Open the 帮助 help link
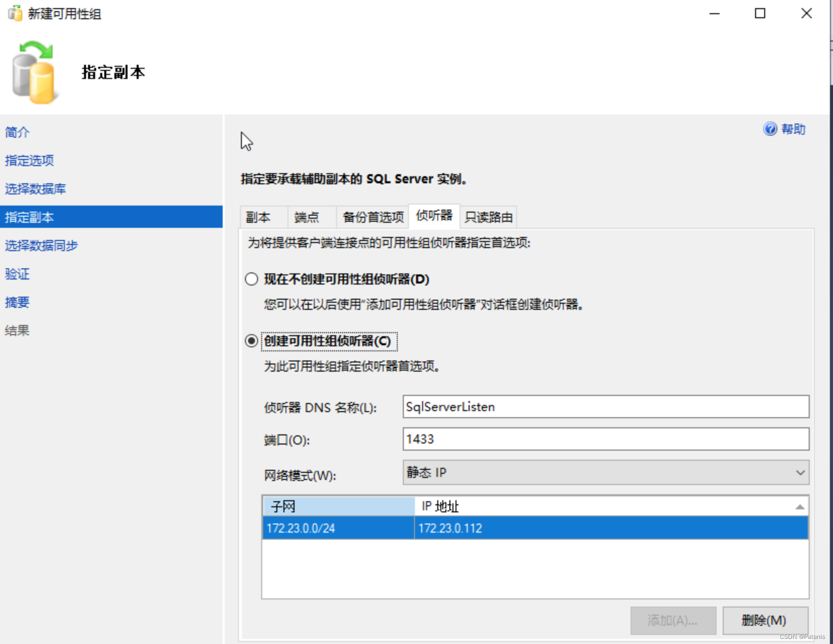The image size is (833, 644). [x=793, y=129]
